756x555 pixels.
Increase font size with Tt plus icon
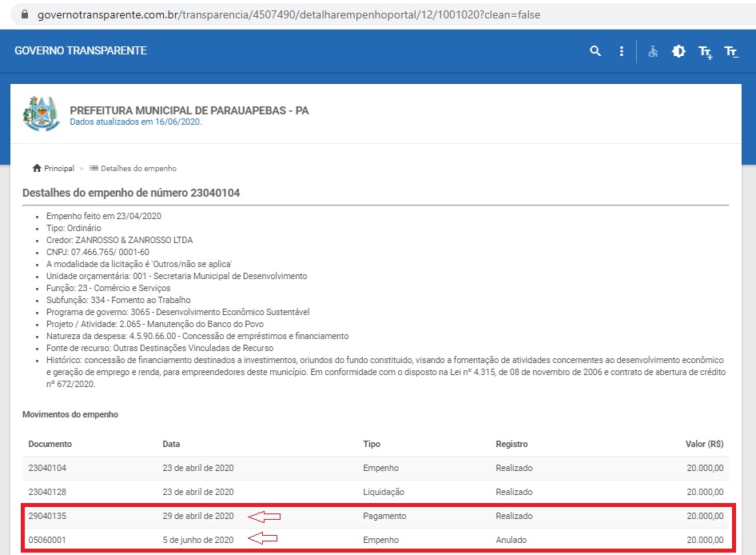pos(706,52)
